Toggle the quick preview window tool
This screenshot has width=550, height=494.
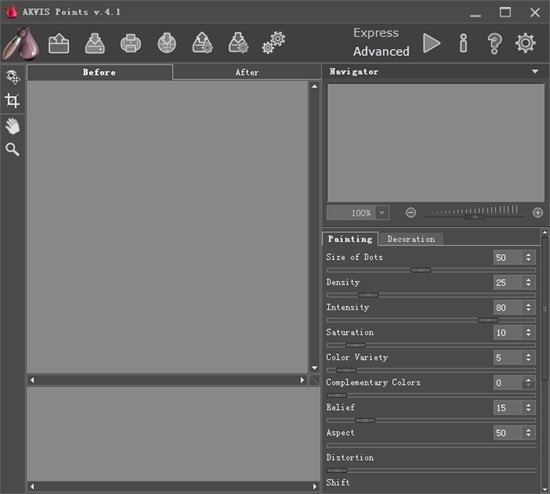(x=13, y=77)
